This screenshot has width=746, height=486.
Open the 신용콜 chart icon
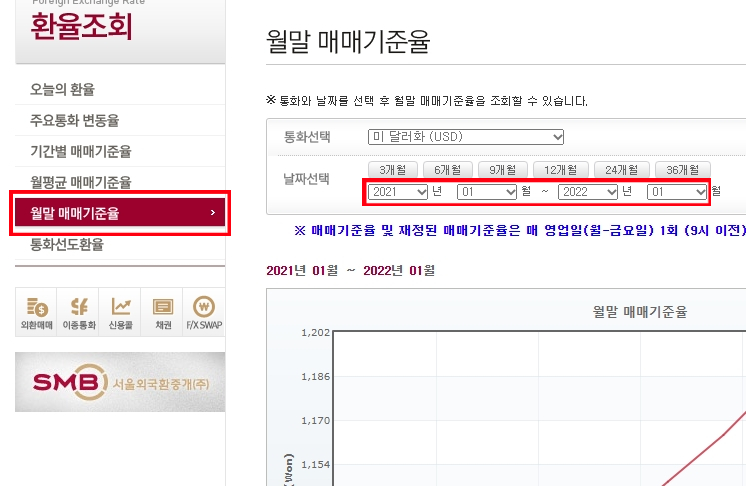pos(120,312)
